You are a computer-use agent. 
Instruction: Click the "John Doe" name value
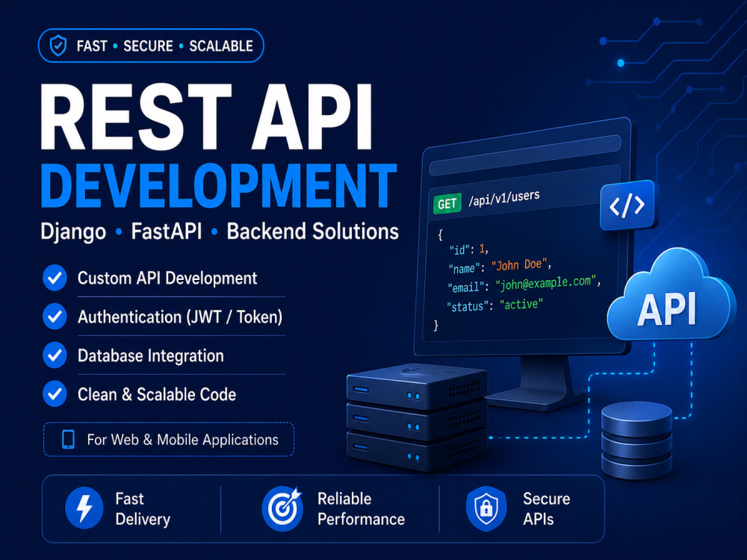[521, 265]
